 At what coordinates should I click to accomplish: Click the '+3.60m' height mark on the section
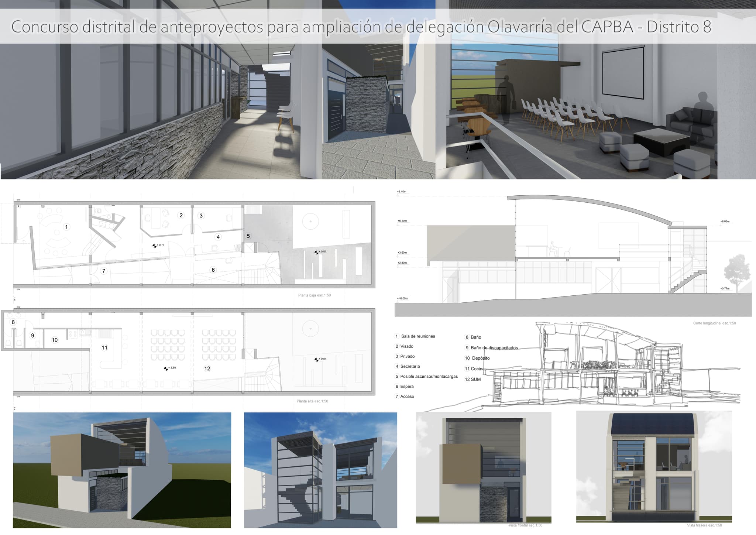[402, 253]
